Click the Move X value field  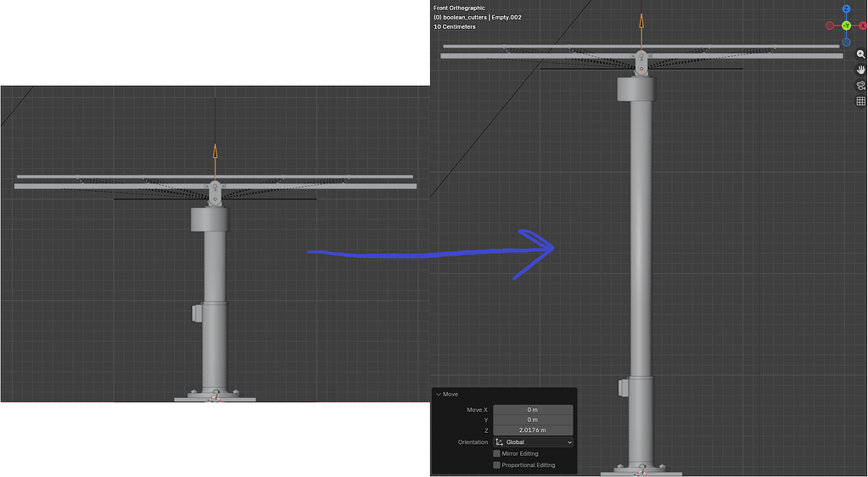tap(533, 410)
